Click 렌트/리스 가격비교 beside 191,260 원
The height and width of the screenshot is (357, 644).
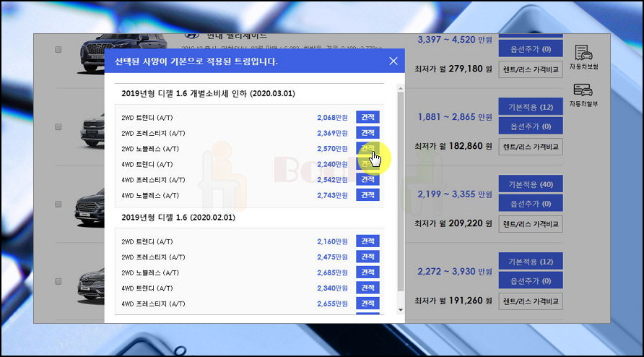pyautogui.click(x=531, y=301)
